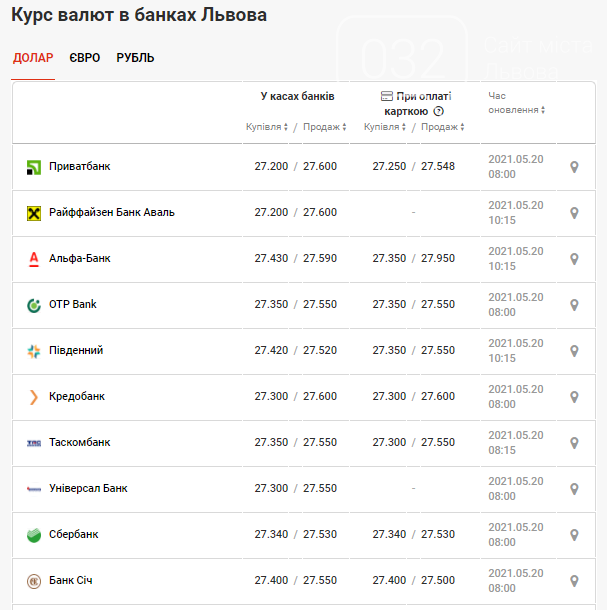Click the OTP Bank logo icon

coord(33,305)
